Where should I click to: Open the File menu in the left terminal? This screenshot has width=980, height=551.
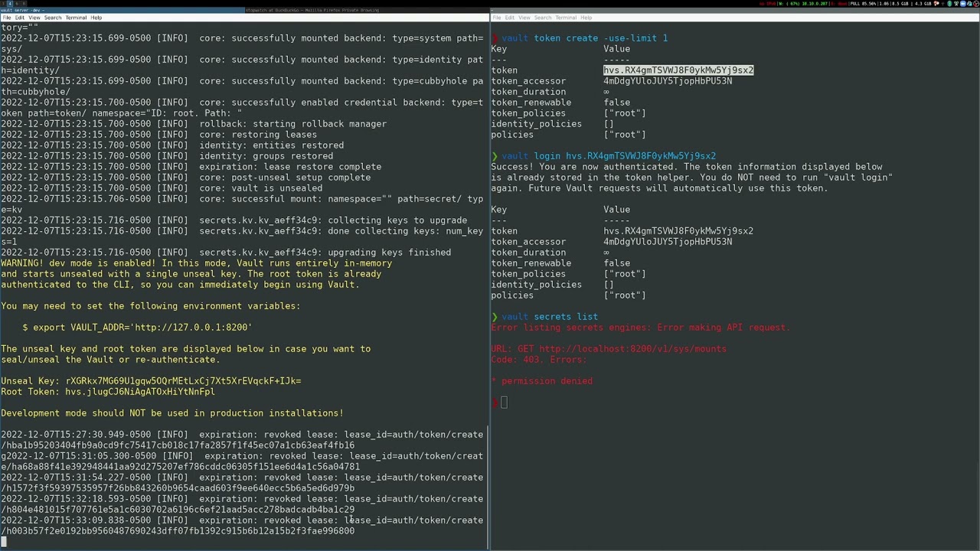(x=7, y=18)
